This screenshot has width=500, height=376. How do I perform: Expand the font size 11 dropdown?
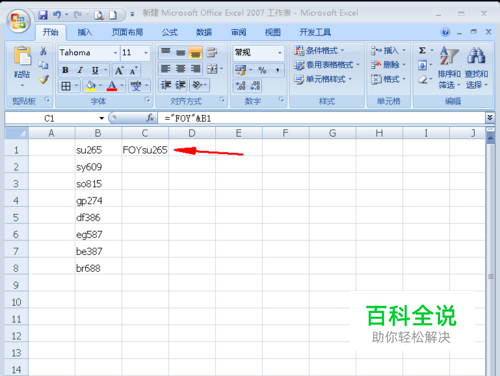[146, 53]
